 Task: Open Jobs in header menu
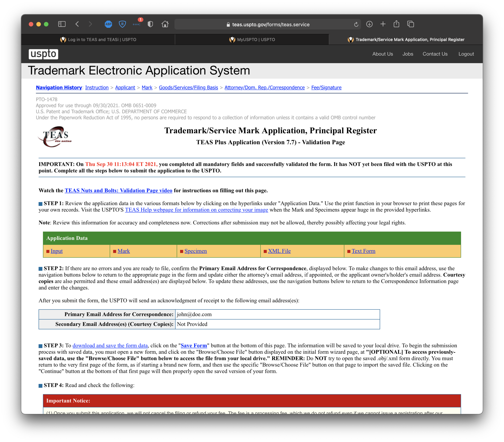coord(408,54)
